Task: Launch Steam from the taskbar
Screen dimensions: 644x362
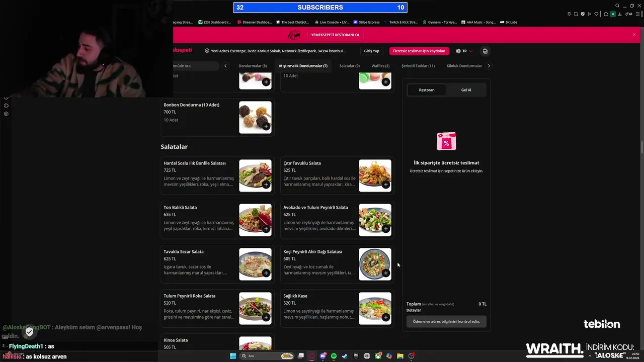Action: 345,356
